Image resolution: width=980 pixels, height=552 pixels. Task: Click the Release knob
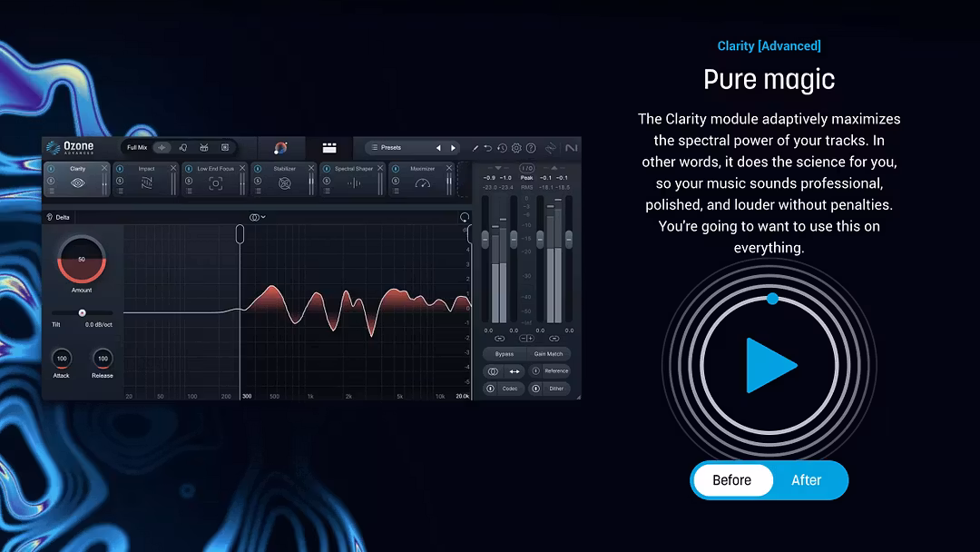pyautogui.click(x=103, y=359)
